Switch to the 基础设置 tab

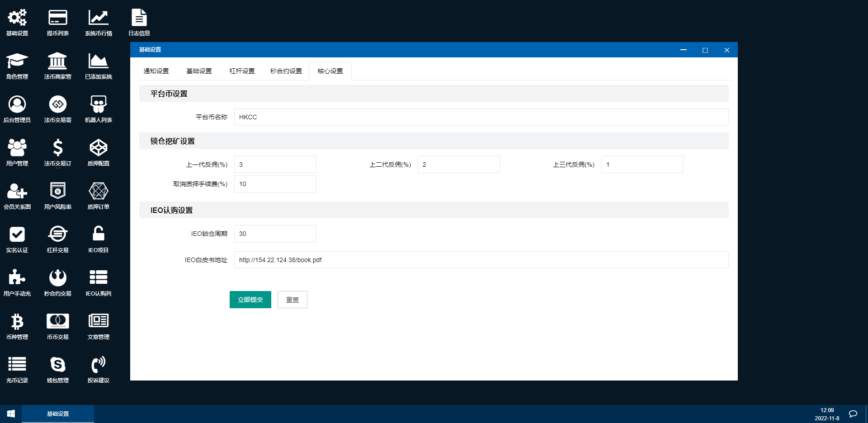[199, 71]
